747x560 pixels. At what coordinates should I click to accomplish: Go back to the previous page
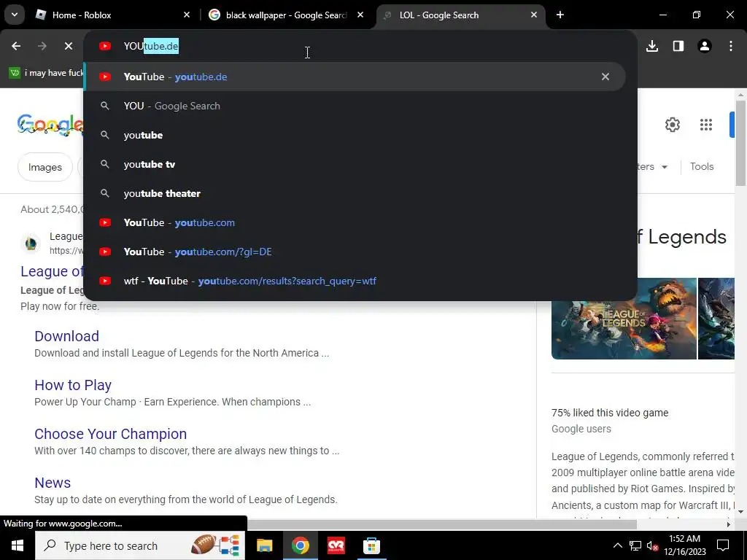click(x=16, y=46)
